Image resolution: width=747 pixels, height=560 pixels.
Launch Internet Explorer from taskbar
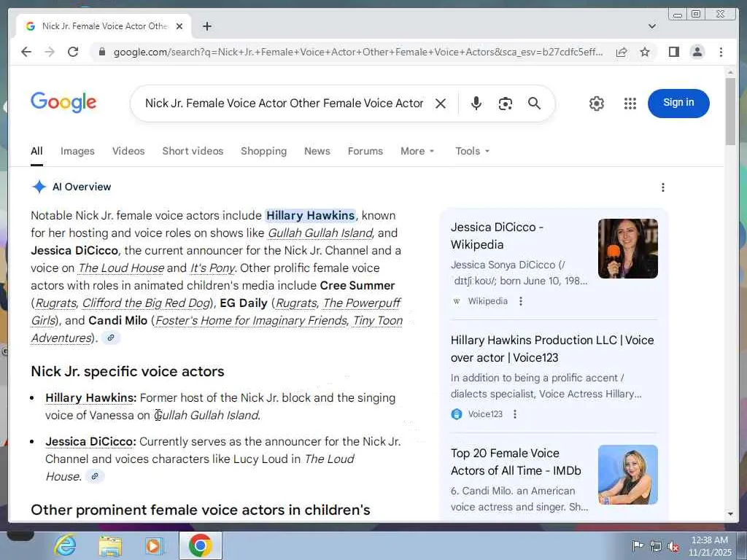tap(64, 545)
